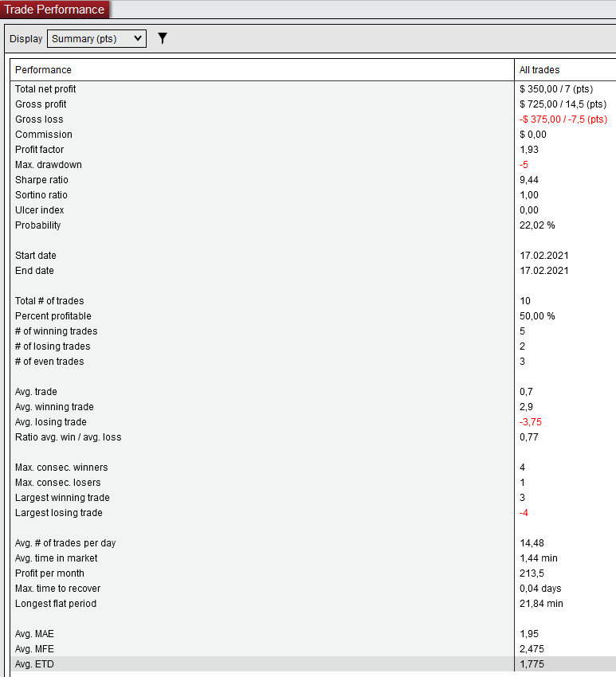Select the Avg. time in market label
This screenshot has height=677, width=616.
tap(56, 558)
